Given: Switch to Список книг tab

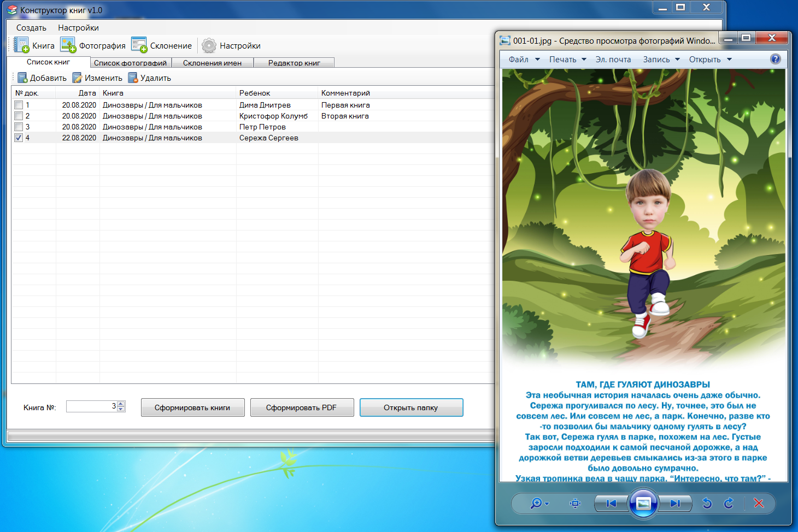Looking at the screenshot, I should tap(48, 62).
